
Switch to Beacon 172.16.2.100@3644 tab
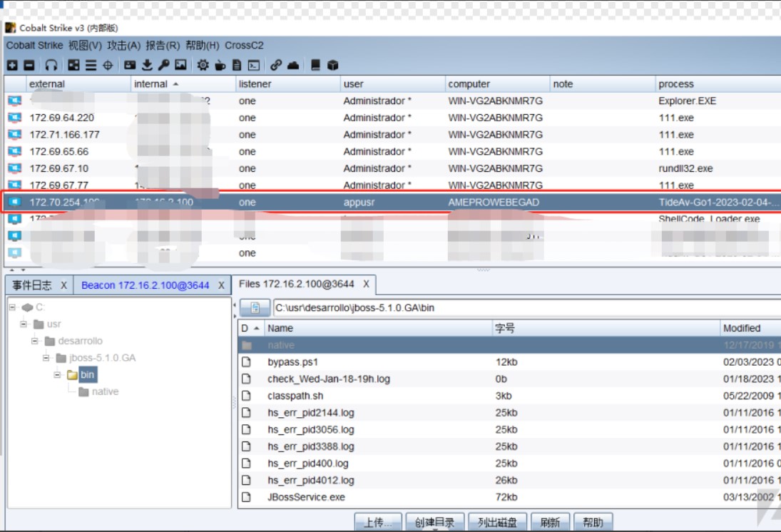point(145,285)
